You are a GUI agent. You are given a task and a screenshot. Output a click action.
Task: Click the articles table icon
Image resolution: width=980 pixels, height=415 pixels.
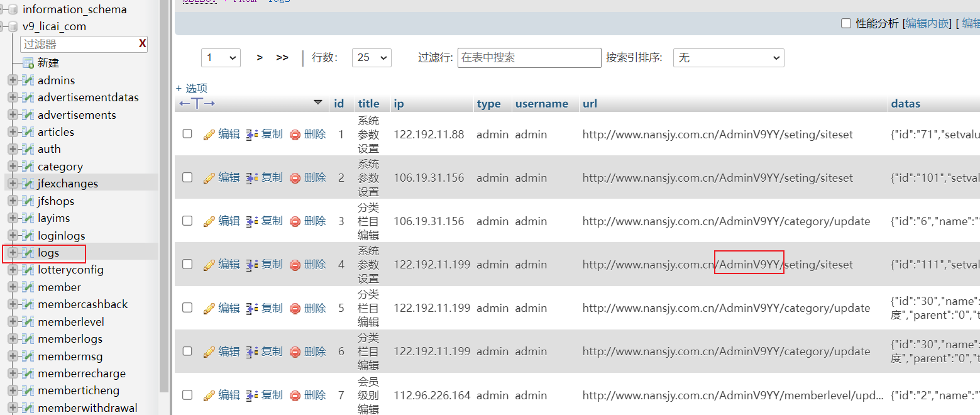click(28, 132)
